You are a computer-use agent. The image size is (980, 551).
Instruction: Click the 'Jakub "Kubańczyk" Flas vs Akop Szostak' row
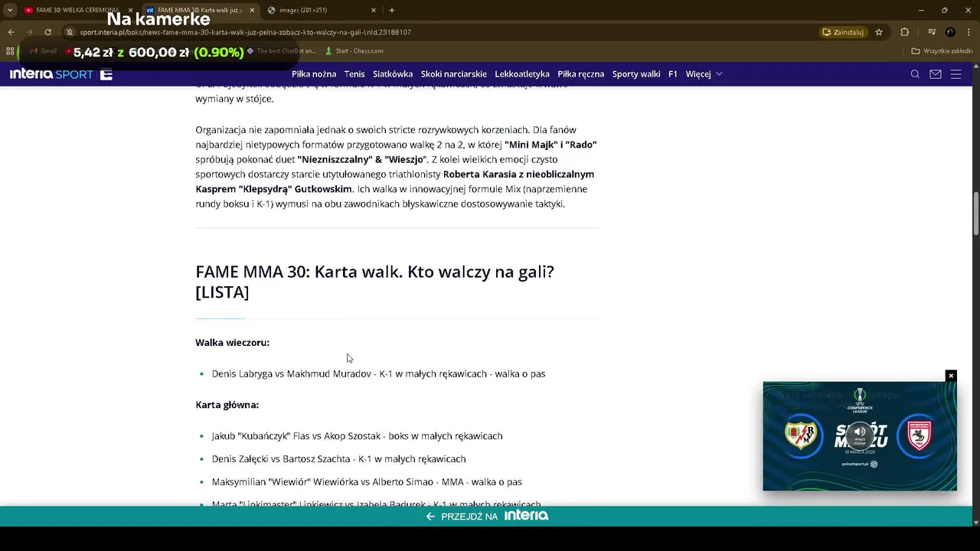pyautogui.click(x=357, y=435)
